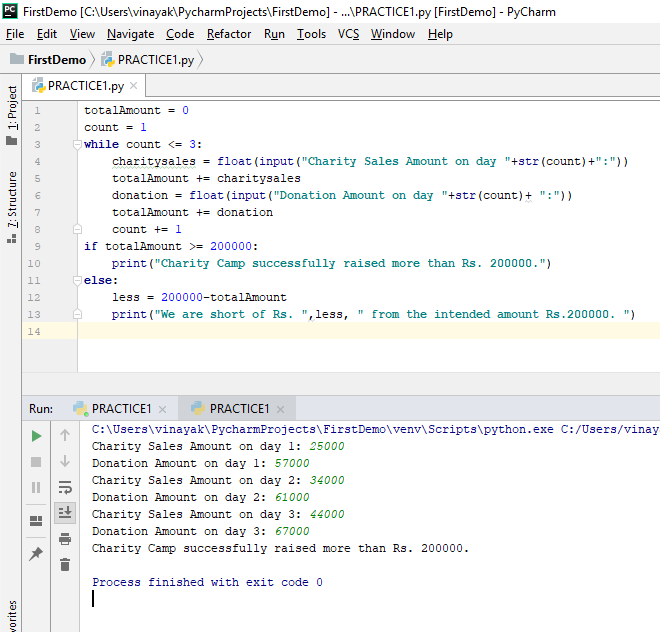Open the Help menu
This screenshot has width=660, height=632.
pos(440,34)
